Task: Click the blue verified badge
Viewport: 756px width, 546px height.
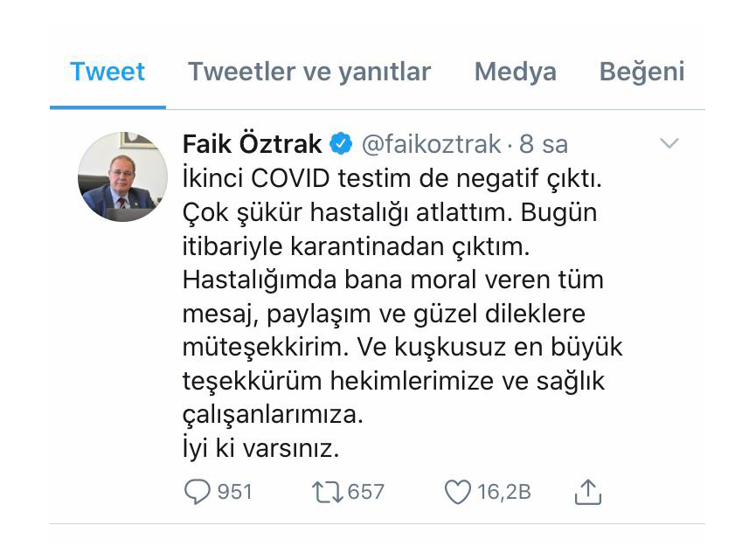Action: point(341,143)
